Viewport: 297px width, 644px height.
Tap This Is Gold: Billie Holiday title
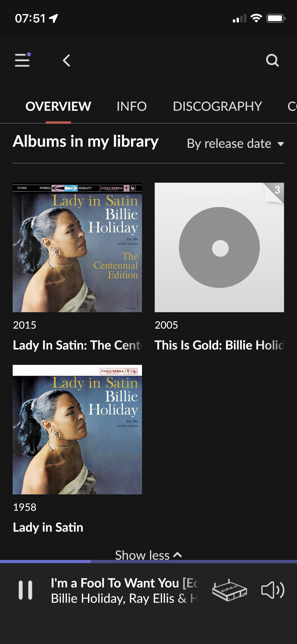[219, 345]
